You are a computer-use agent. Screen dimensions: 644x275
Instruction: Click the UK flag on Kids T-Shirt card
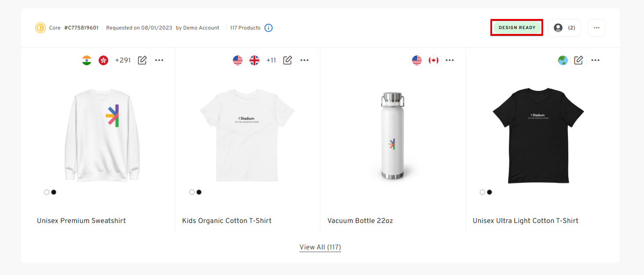[x=254, y=60]
